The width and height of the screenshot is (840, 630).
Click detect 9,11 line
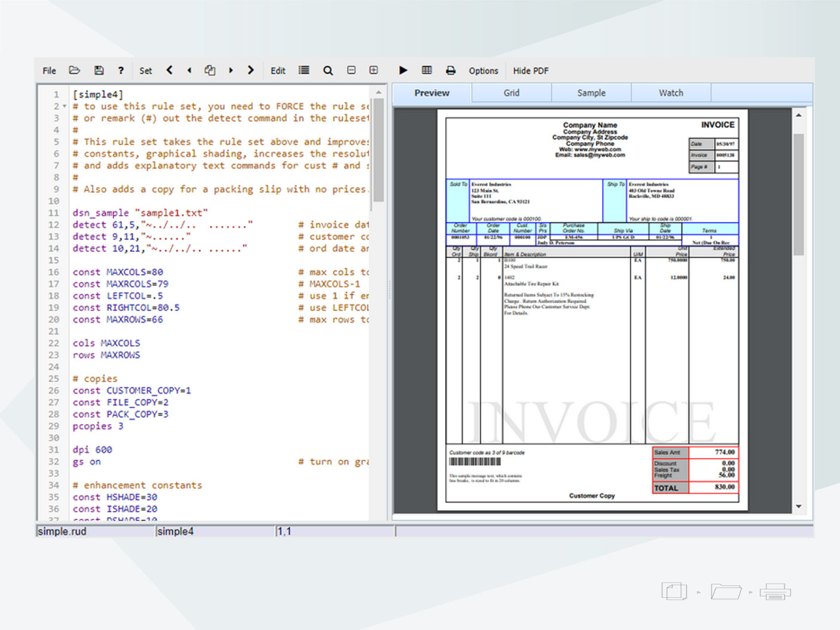(x=132, y=237)
